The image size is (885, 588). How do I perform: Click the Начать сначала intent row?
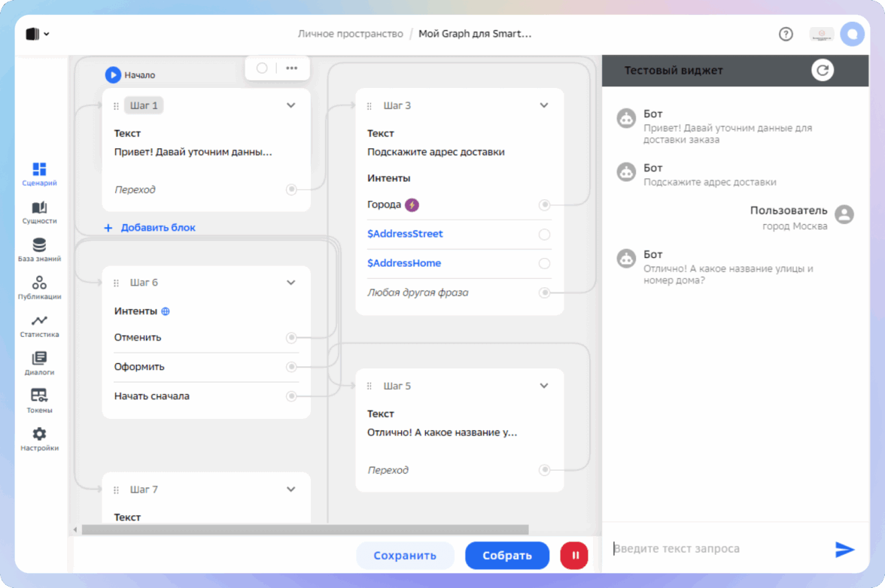(206, 396)
